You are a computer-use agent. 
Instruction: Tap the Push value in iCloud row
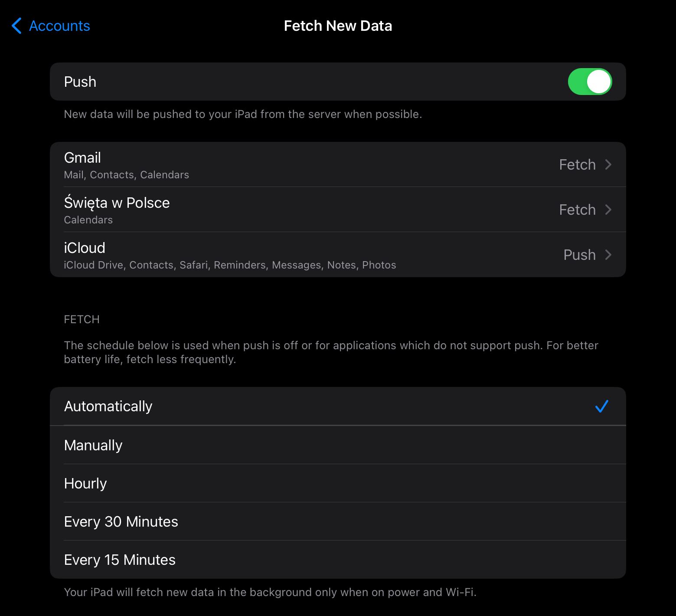(579, 255)
